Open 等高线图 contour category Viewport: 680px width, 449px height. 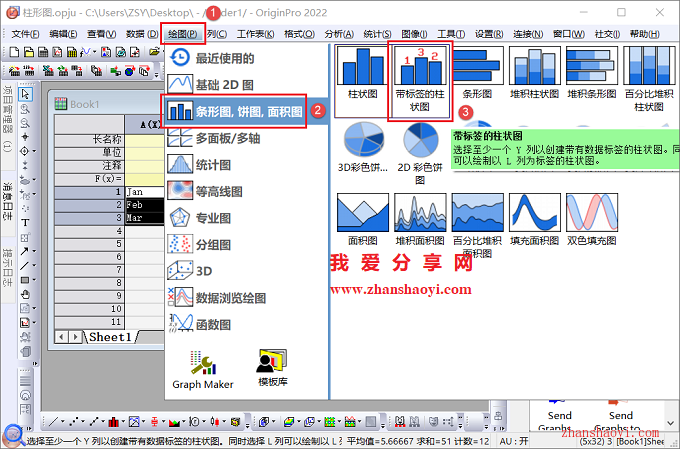246,191
